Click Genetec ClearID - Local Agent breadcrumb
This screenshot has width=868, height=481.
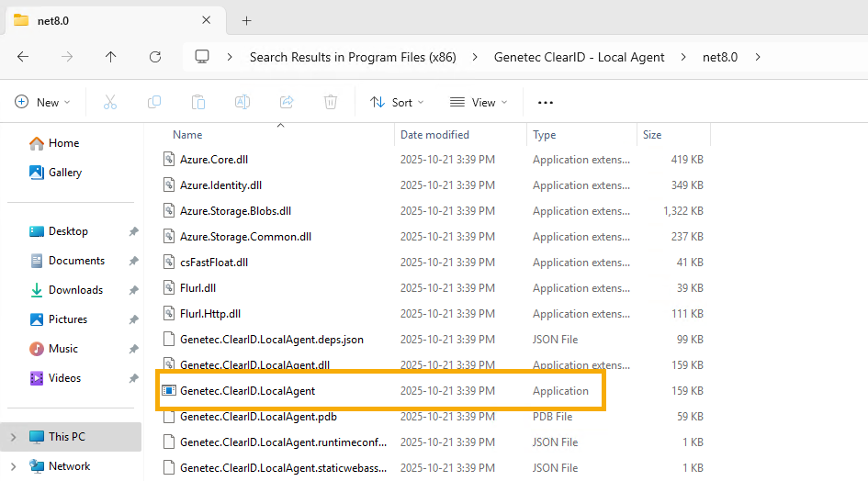click(x=579, y=57)
